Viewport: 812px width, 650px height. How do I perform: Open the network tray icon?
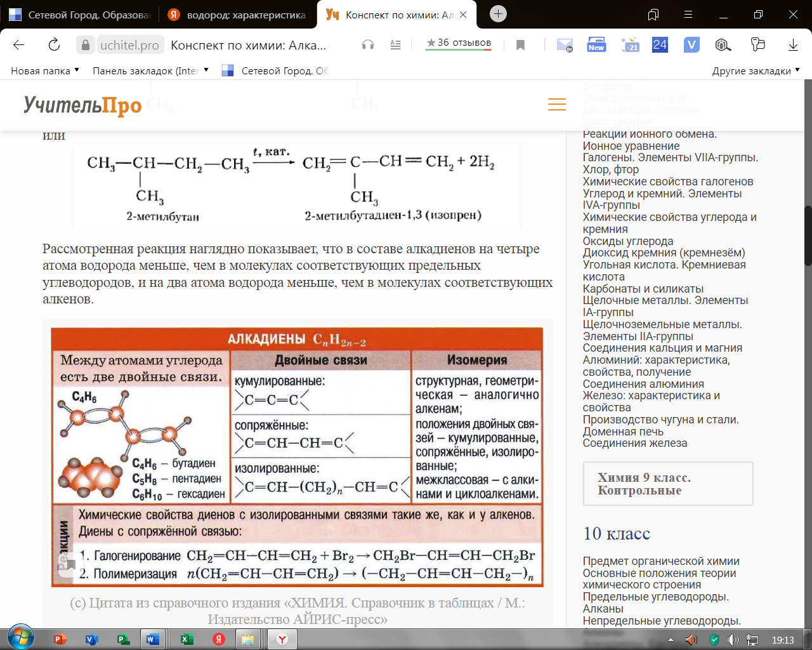point(753,640)
